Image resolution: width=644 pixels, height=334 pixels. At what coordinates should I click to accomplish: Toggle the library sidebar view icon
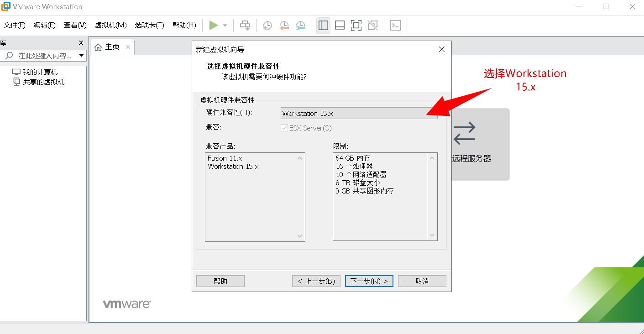pos(323,26)
